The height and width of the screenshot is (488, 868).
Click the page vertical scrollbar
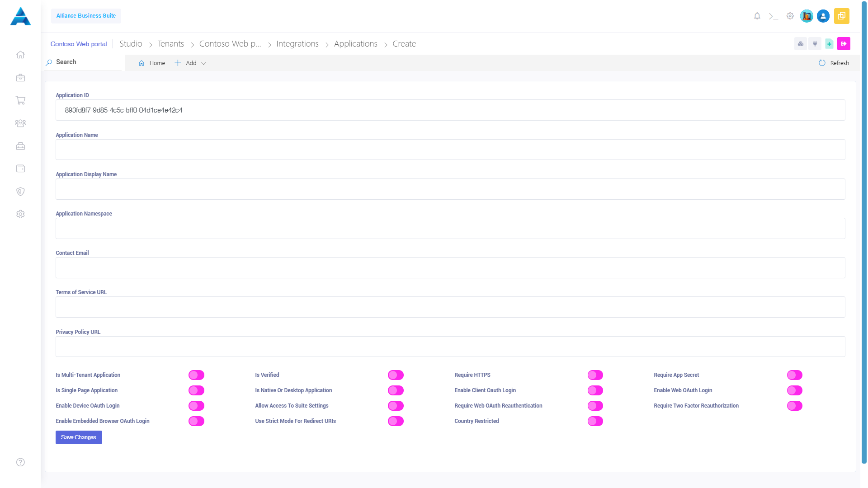[x=864, y=233]
